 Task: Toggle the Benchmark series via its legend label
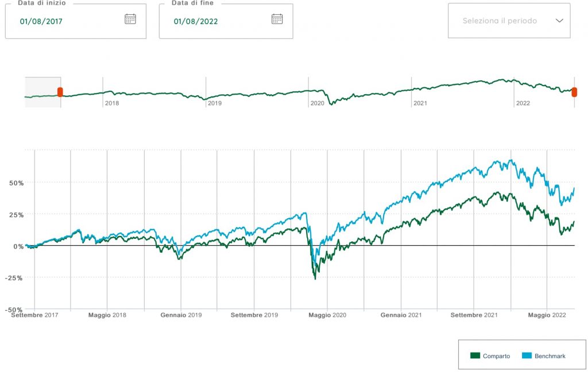pyautogui.click(x=550, y=356)
